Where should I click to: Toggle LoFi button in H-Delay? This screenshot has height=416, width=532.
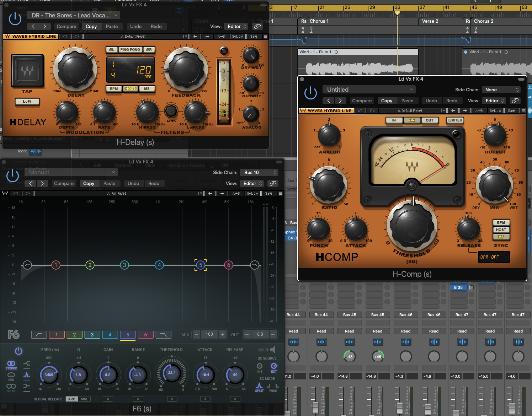pyautogui.click(x=27, y=102)
